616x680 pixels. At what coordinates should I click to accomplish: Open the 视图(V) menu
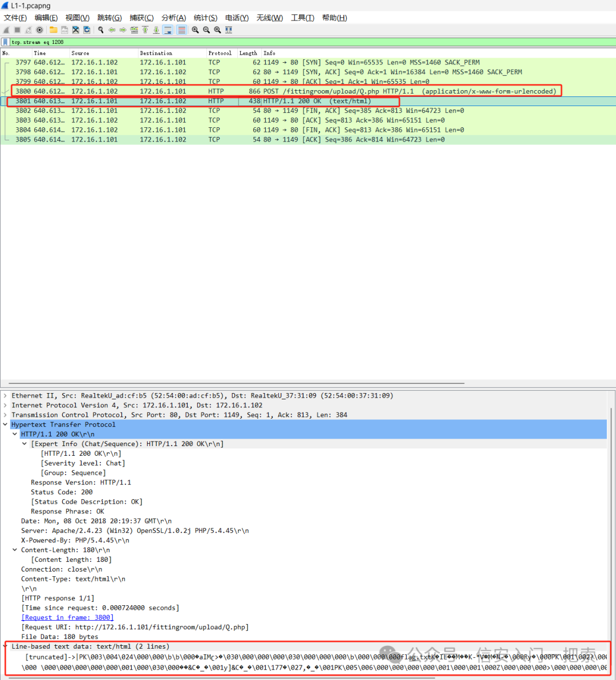pyautogui.click(x=77, y=18)
